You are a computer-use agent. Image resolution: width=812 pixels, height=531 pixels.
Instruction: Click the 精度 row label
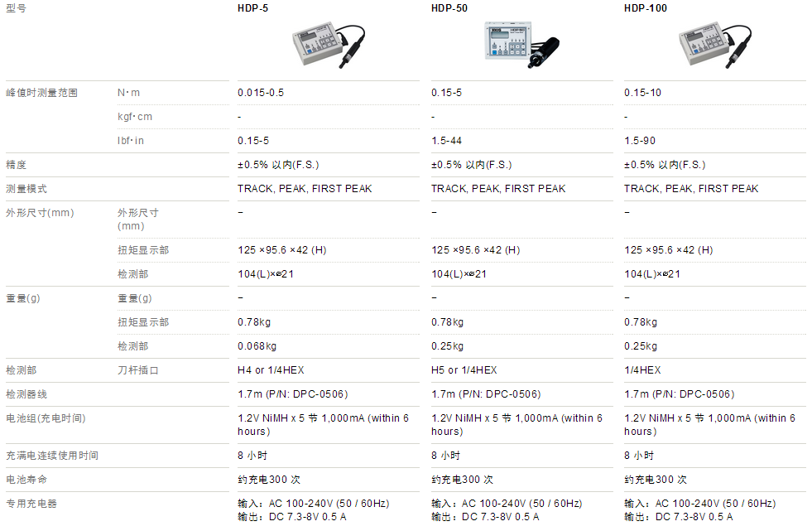[x=16, y=165]
